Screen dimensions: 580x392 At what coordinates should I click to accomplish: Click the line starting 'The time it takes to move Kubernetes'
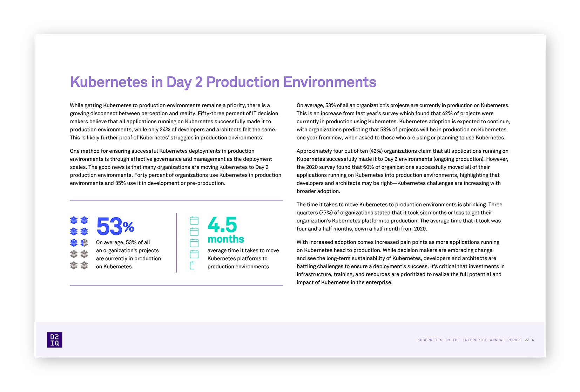399,205
